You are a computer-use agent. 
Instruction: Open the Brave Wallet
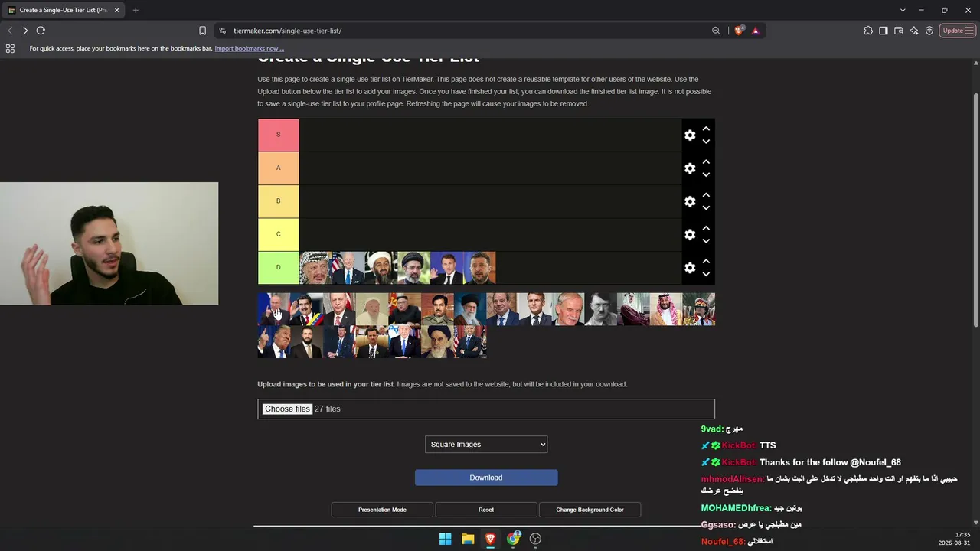tap(899, 31)
